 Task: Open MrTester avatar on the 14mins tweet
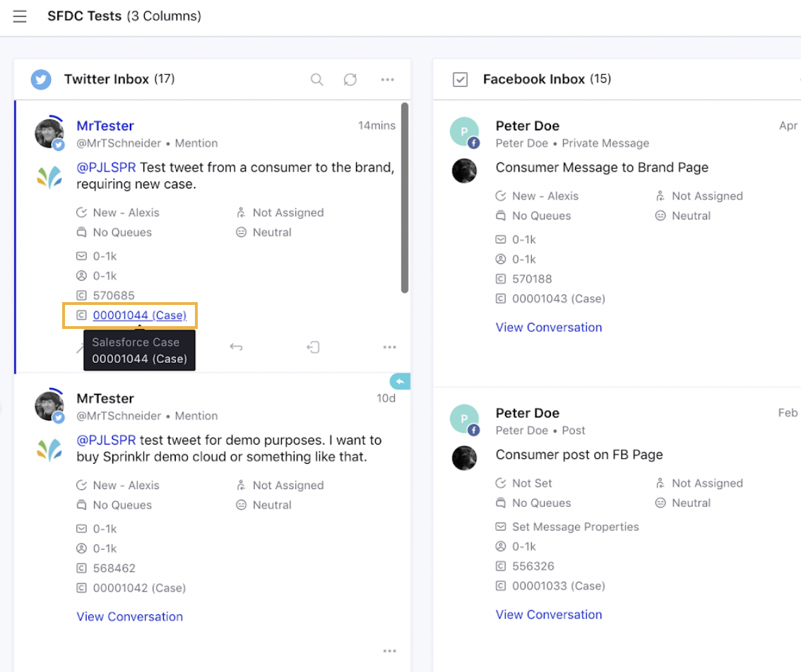click(49, 133)
